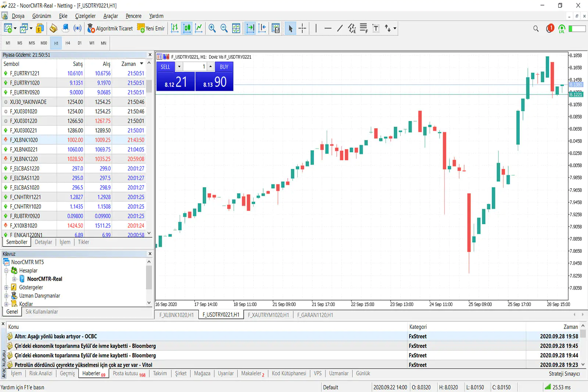This screenshot has width=588, height=392.
Task: Select the text insertion tool
Action: (x=376, y=28)
